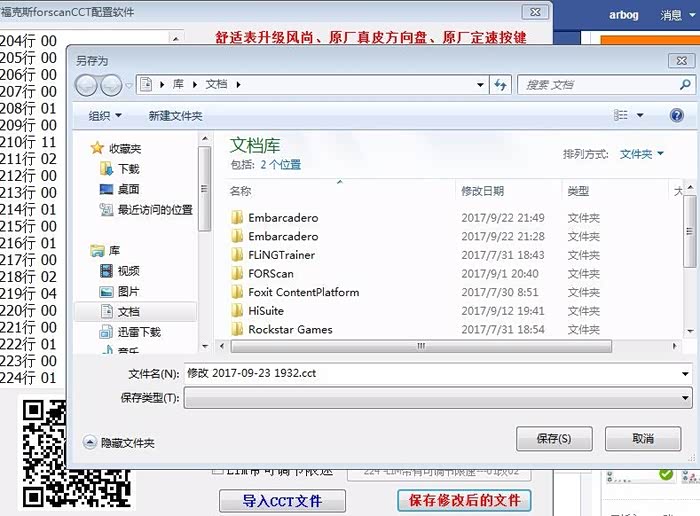Click the 2017/9/1 20:40 date cell

500,274
